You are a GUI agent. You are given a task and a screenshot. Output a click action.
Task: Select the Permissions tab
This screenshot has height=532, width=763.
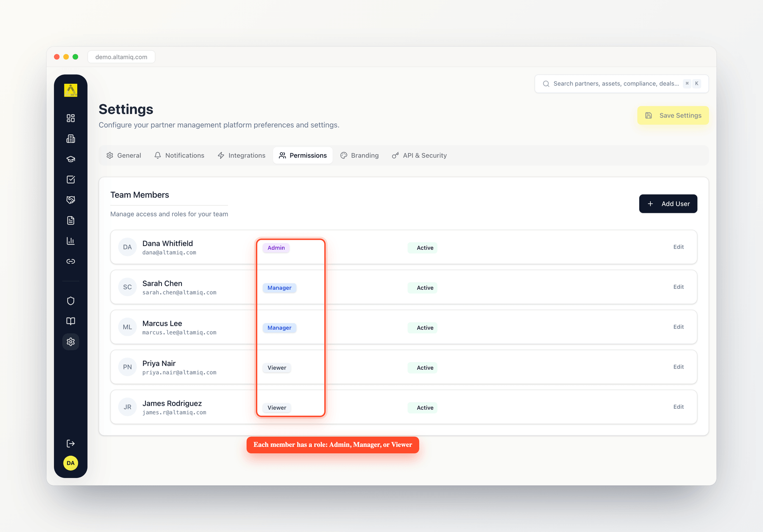[x=303, y=155]
